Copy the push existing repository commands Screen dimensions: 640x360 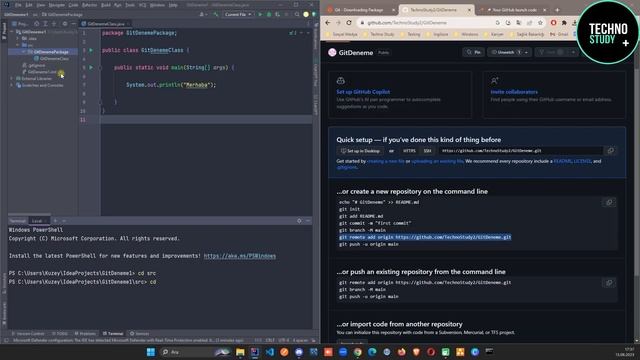(x=609, y=282)
